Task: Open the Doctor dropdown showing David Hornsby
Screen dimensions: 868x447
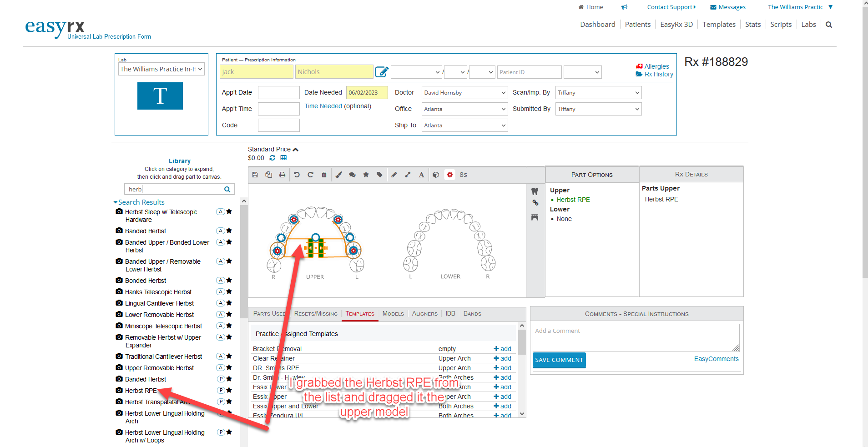Action: (x=464, y=93)
